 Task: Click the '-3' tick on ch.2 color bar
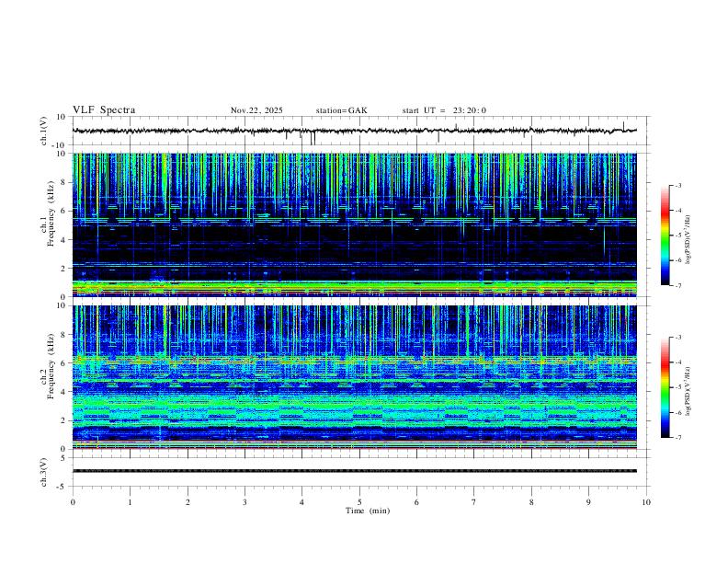(677, 338)
